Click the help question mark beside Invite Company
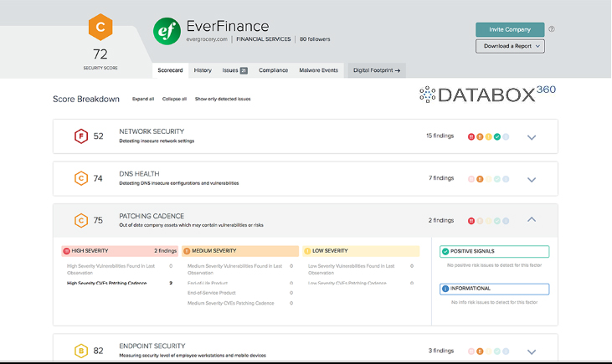The width and height of the screenshot is (612, 364). 552,29
